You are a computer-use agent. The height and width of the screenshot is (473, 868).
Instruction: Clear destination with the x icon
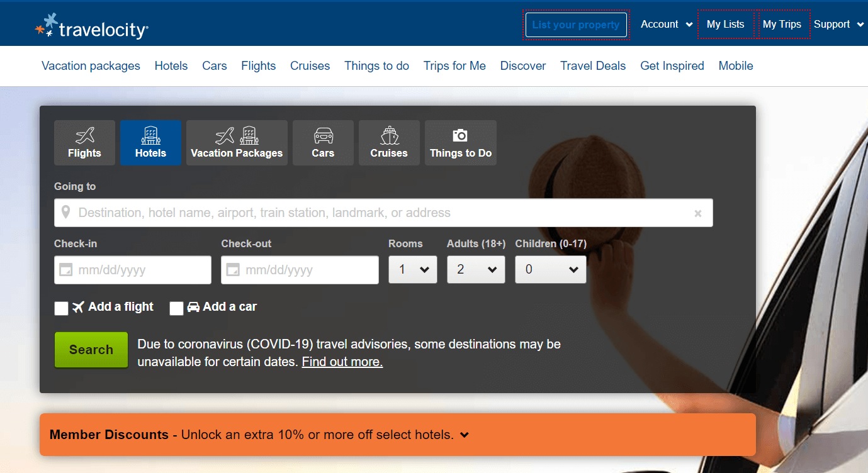(x=697, y=213)
